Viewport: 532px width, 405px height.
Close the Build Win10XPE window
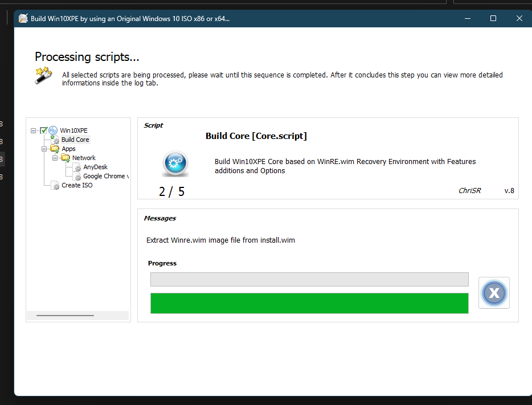(519, 18)
